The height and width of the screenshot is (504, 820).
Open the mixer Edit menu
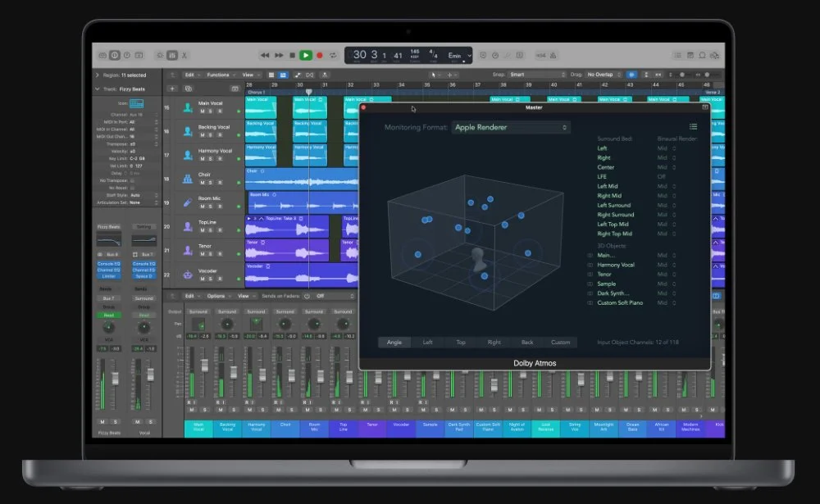[191, 296]
